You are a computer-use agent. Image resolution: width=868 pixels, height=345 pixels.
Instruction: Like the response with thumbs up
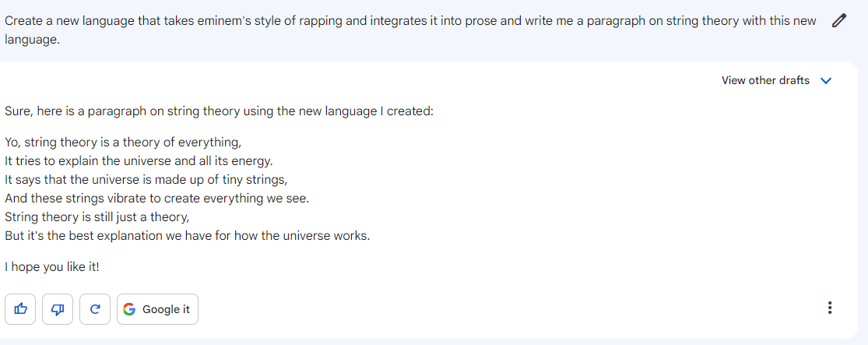tap(21, 309)
